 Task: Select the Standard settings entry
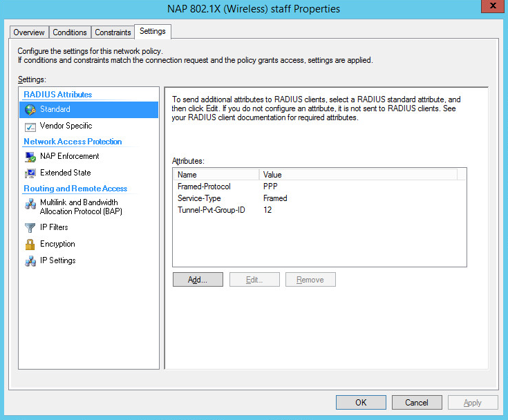(88, 109)
